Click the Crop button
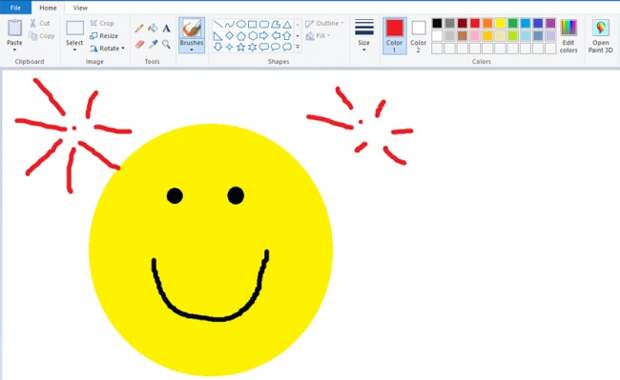The height and width of the screenshot is (380, 620). tap(102, 23)
